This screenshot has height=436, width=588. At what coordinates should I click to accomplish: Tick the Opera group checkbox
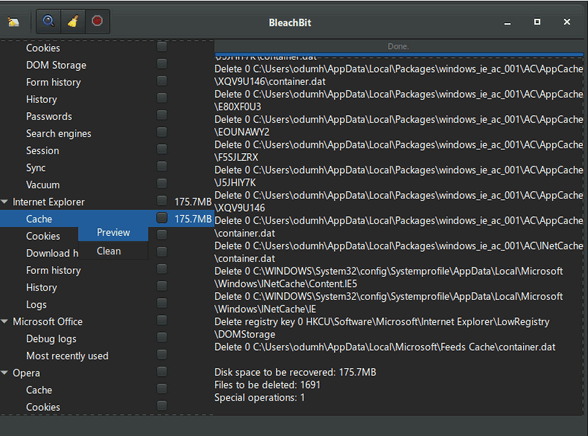click(162, 372)
